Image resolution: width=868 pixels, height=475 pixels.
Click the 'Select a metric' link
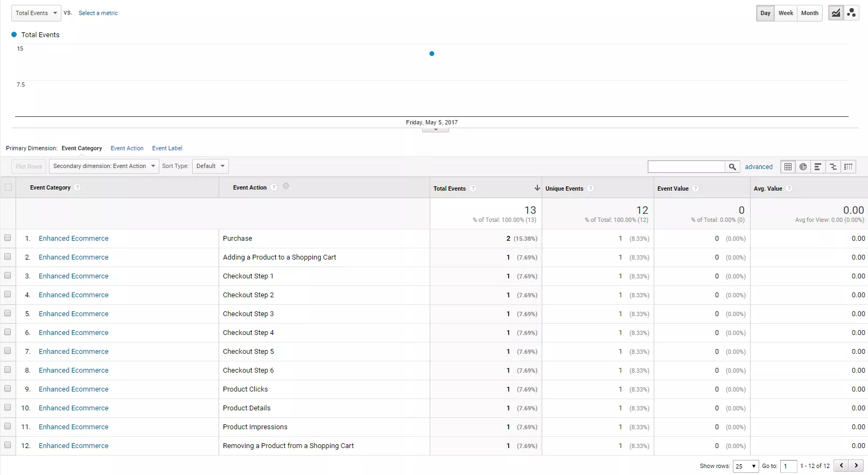point(98,13)
